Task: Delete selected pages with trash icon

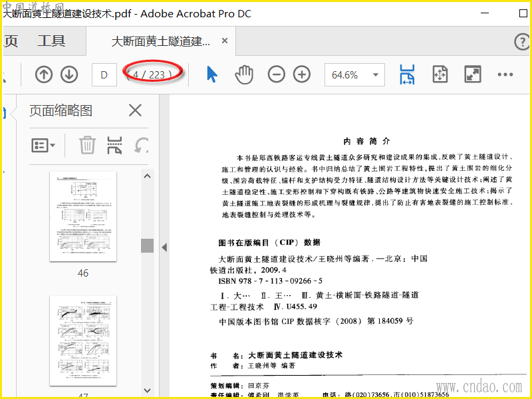Action: [87, 145]
